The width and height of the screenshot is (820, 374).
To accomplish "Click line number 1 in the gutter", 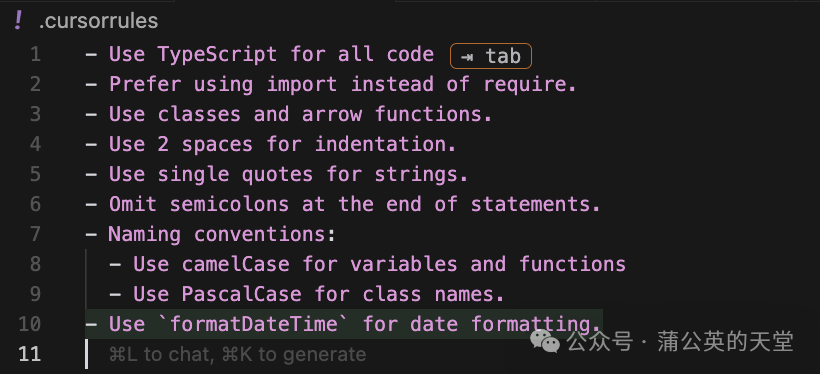I will click(x=35, y=54).
